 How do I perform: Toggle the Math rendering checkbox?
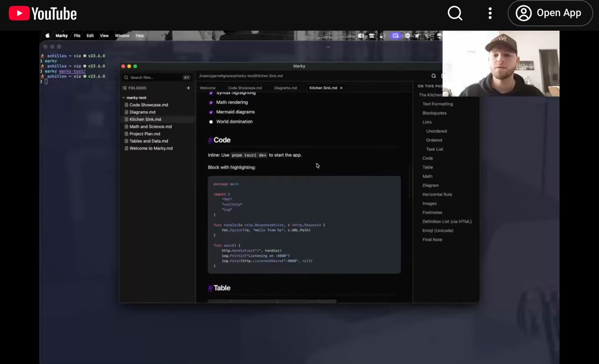(x=211, y=103)
